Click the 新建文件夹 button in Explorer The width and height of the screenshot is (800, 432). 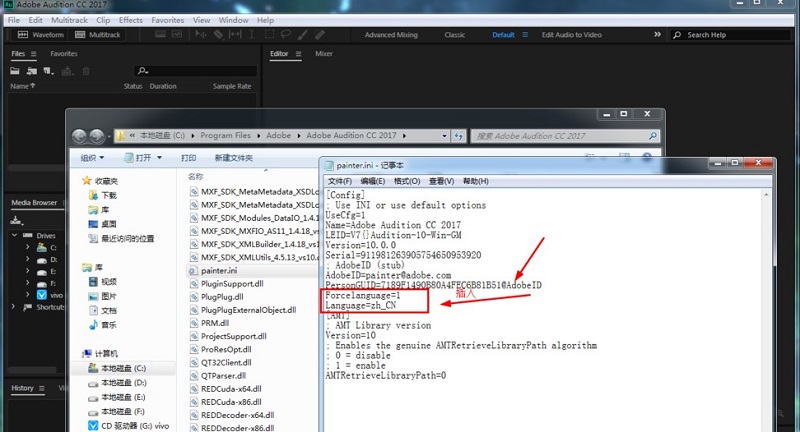(234, 158)
